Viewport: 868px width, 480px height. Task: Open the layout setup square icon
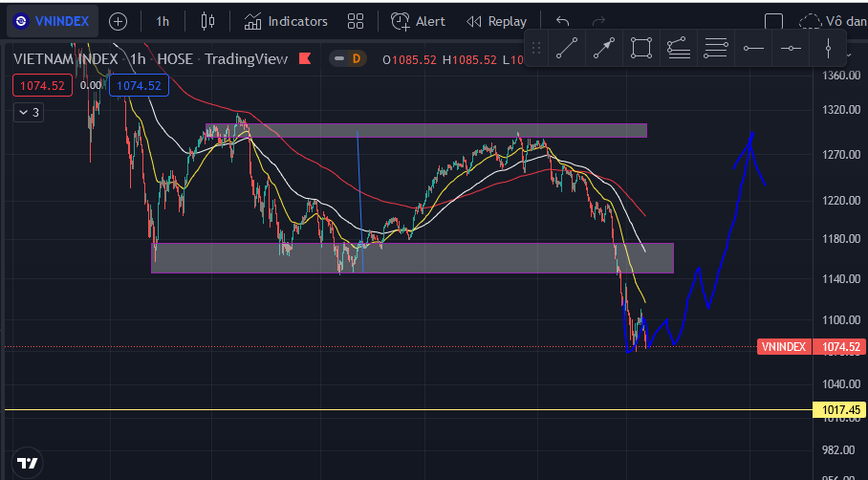click(773, 22)
